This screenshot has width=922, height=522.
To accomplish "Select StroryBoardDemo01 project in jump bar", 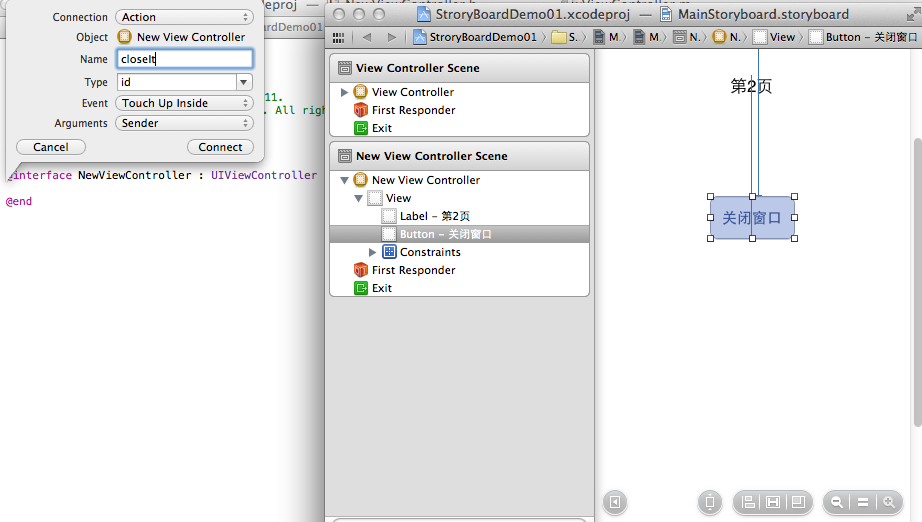I will click(x=476, y=38).
